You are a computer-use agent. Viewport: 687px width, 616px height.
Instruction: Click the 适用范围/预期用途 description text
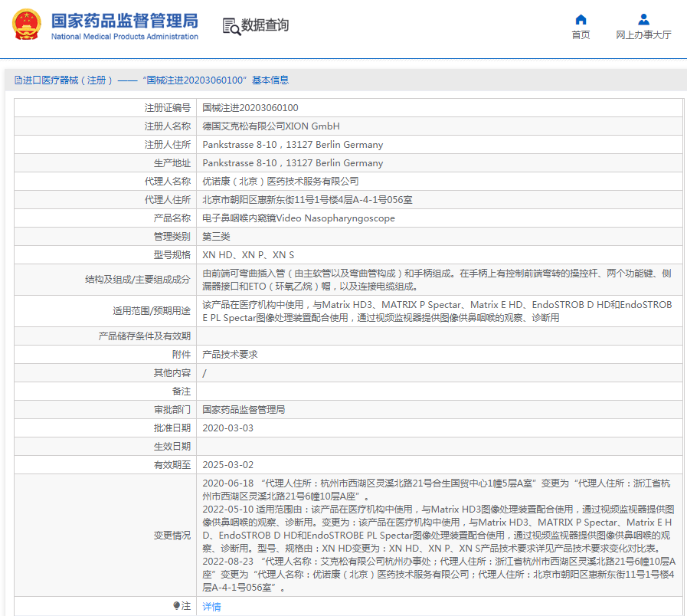(437, 311)
